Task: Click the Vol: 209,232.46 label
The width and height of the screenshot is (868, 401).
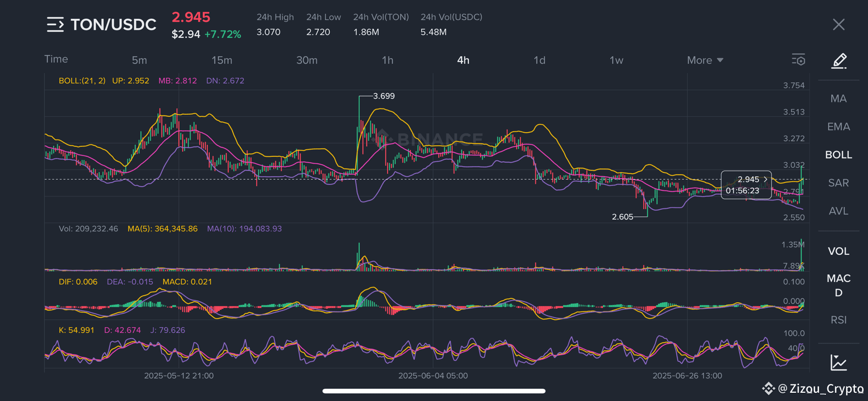Action: [x=88, y=229]
